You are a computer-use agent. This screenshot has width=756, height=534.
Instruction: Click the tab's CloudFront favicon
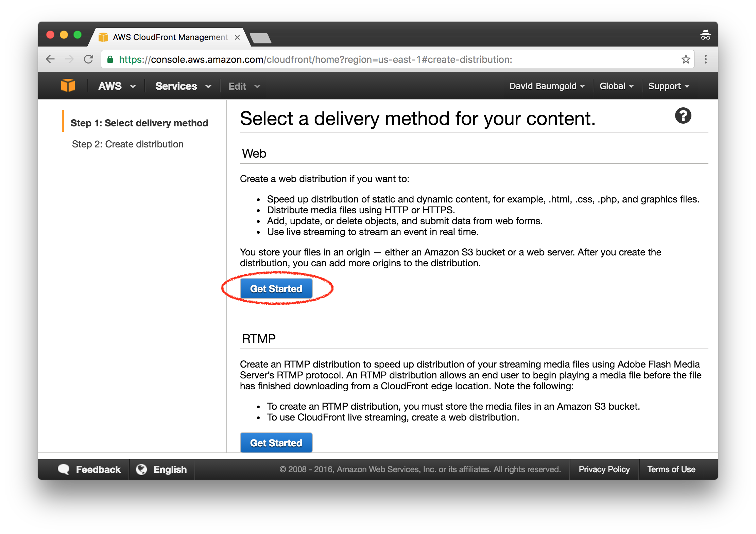click(x=103, y=37)
